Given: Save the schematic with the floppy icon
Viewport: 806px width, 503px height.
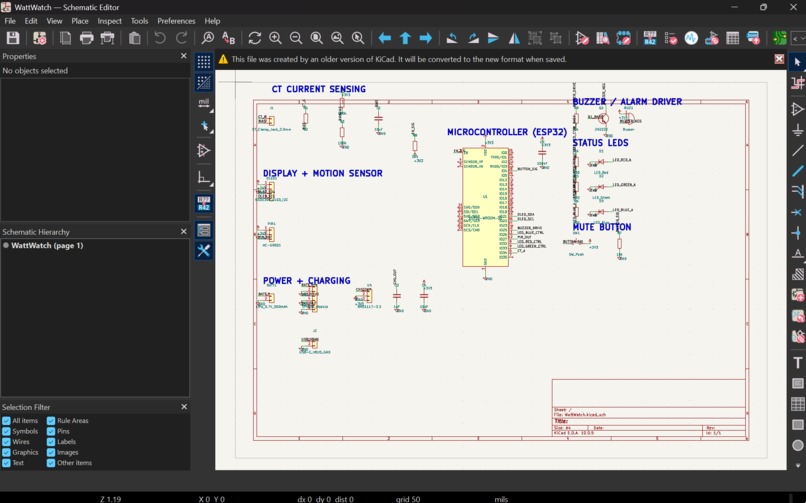Looking at the screenshot, I should 12,38.
